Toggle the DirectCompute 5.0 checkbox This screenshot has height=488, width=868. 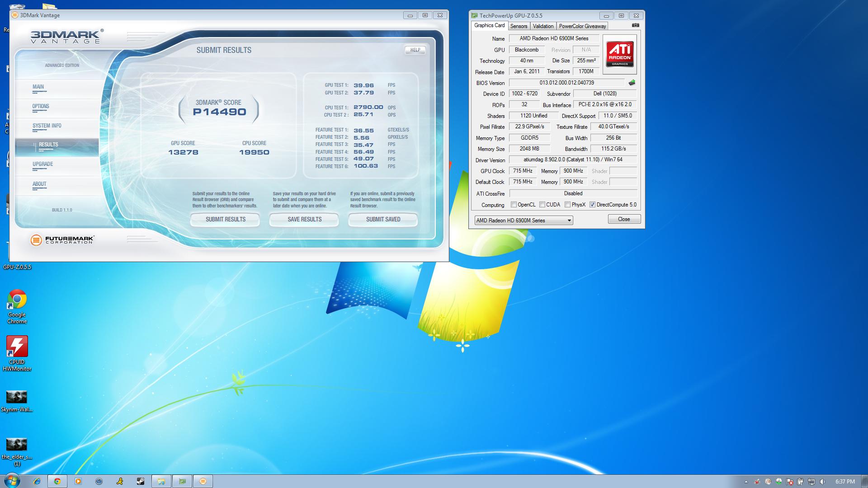[x=592, y=205]
